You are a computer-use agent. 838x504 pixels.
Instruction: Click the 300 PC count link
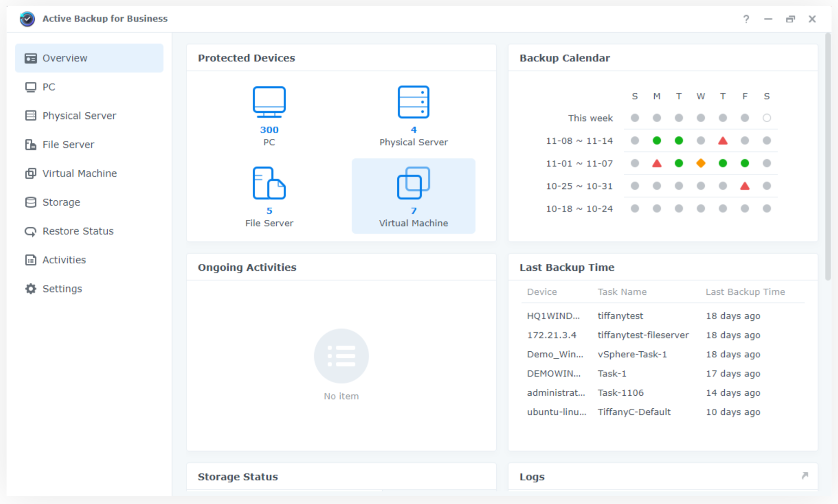click(269, 130)
